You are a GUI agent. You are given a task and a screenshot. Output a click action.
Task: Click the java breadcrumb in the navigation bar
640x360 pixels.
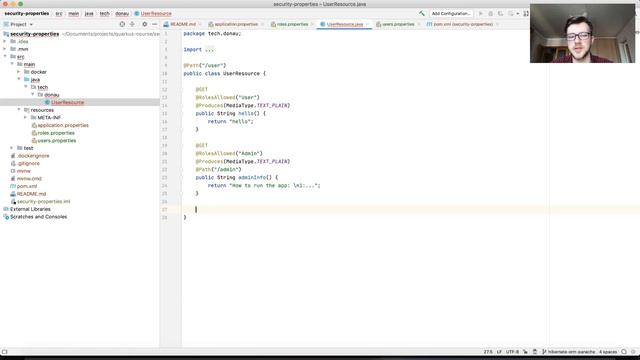89,13
